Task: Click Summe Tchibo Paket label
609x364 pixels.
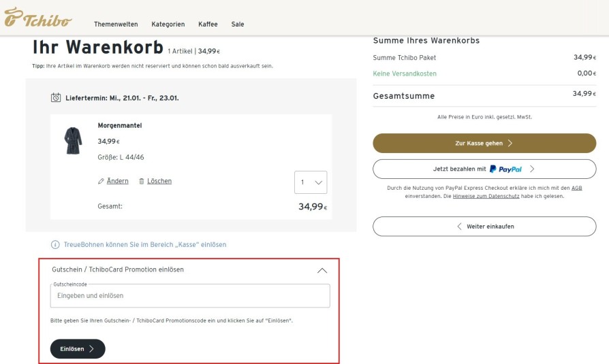Action: tap(405, 58)
